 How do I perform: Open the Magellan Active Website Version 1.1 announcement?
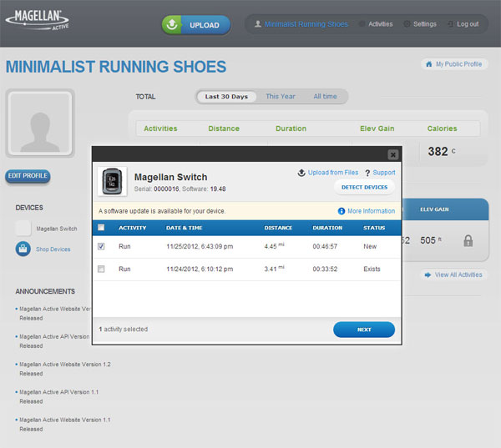click(65, 425)
